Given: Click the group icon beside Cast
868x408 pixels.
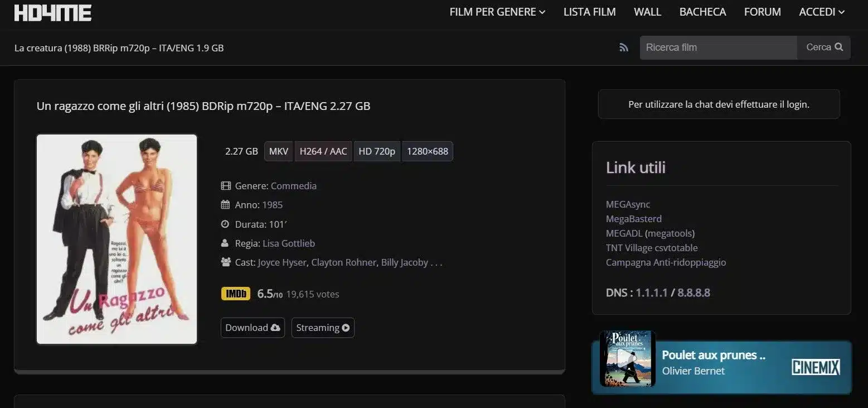Looking at the screenshot, I should pyautogui.click(x=226, y=262).
